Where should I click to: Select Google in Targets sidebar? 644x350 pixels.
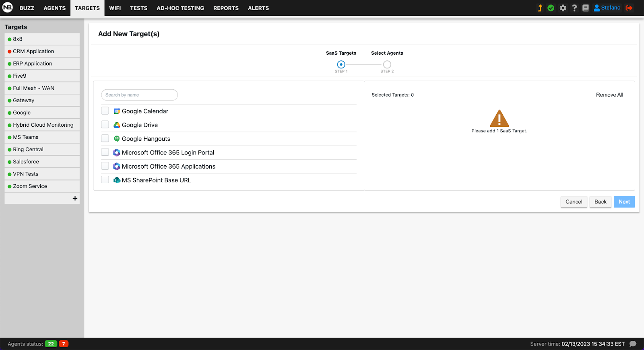pos(42,113)
